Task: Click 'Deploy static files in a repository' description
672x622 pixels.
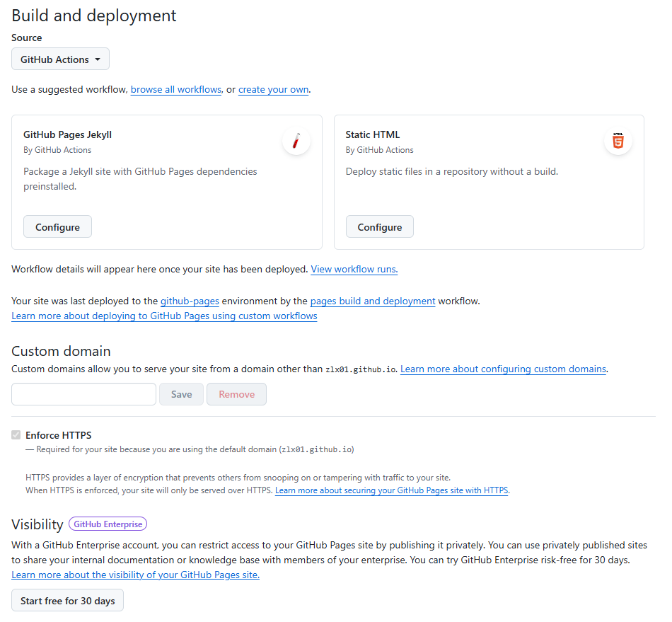Action: (452, 171)
